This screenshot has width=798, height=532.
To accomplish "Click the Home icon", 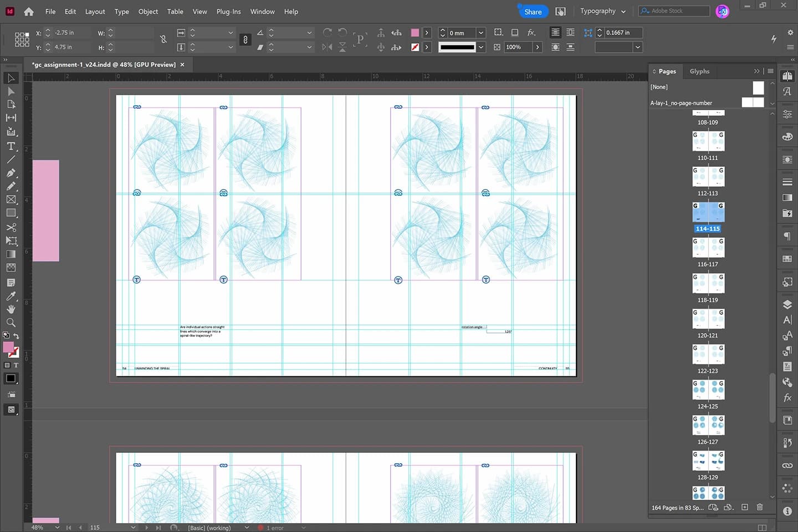I will [x=29, y=12].
